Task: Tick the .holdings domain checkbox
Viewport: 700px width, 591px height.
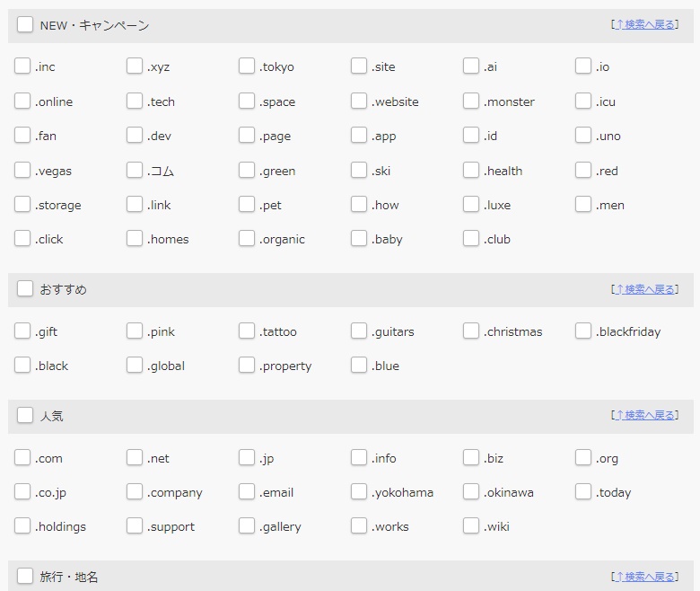Action: [22, 525]
